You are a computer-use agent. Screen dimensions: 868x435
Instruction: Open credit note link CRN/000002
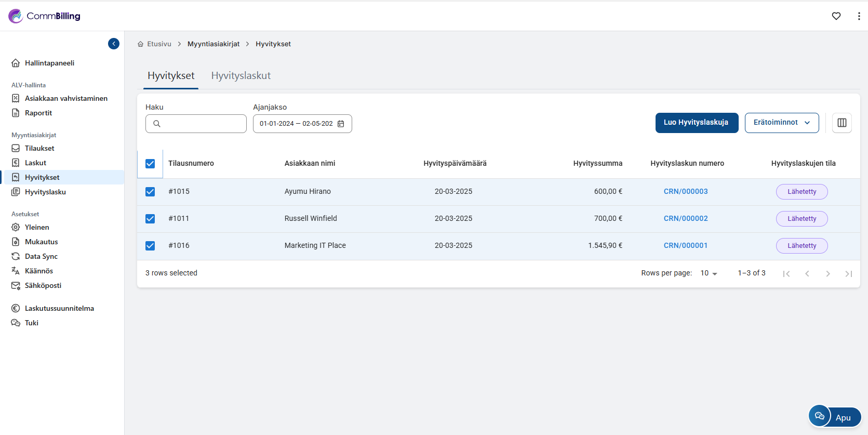click(x=685, y=219)
